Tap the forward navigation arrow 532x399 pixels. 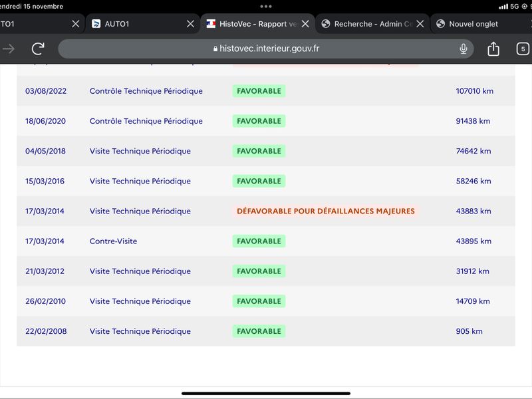tap(9, 49)
